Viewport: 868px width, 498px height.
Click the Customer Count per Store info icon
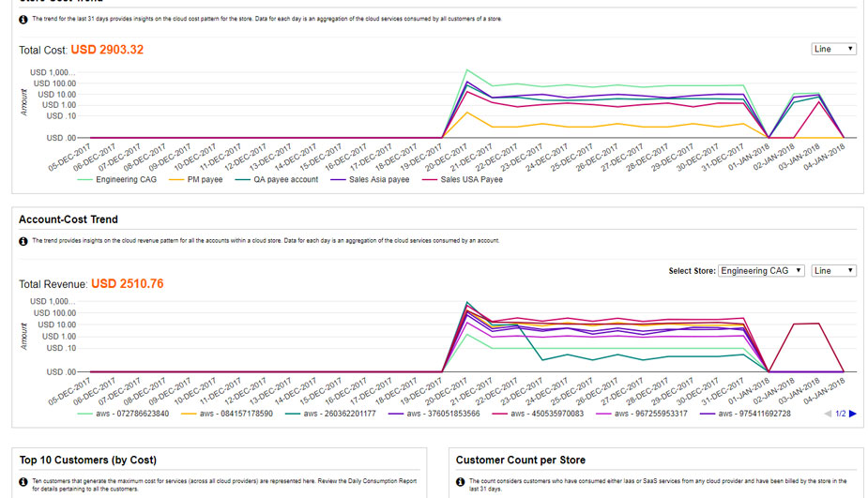click(460, 482)
